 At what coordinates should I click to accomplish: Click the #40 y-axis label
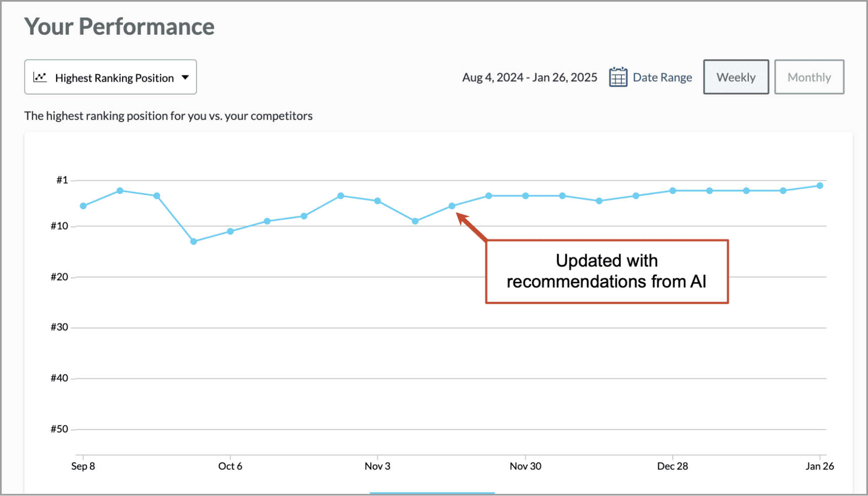[59, 378]
